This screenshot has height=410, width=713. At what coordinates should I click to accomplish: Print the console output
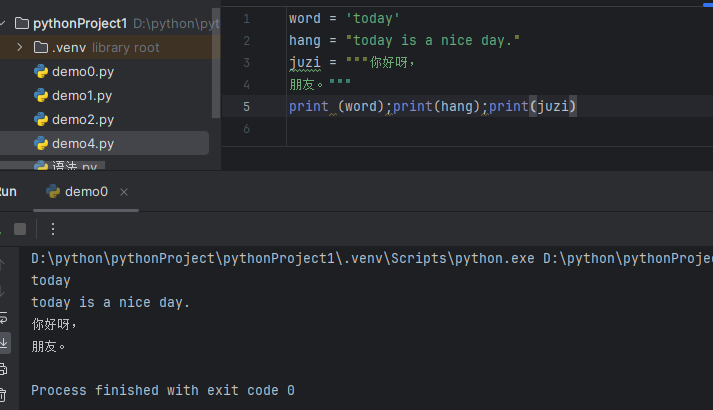[x=3, y=369]
